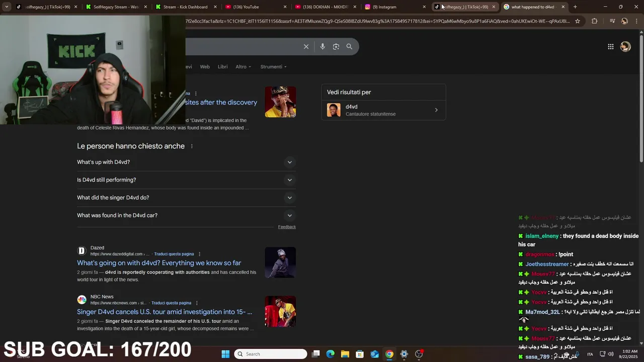Switch to the '(136) DOKHAN - MKHDR' tab

(326, 7)
